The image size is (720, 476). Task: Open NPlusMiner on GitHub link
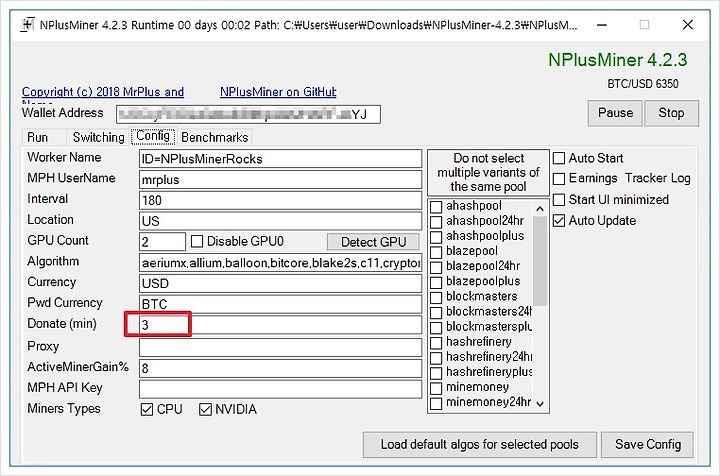tap(278, 92)
